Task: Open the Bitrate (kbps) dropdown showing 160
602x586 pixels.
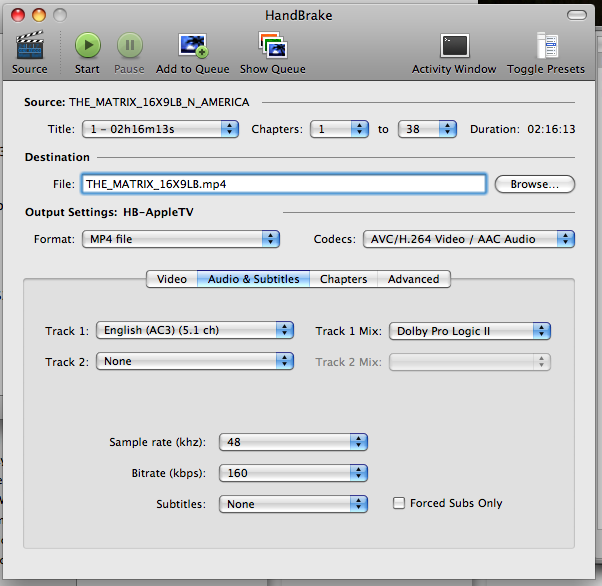Action: (293, 473)
